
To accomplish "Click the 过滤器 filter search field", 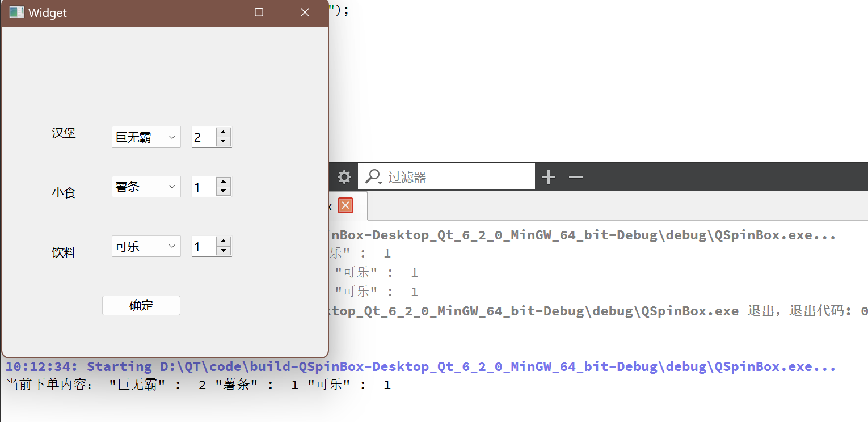I will click(447, 177).
